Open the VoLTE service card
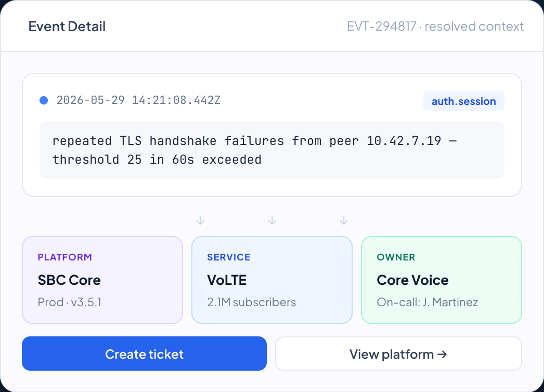Viewport: 544px width, 392px height. point(272,280)
